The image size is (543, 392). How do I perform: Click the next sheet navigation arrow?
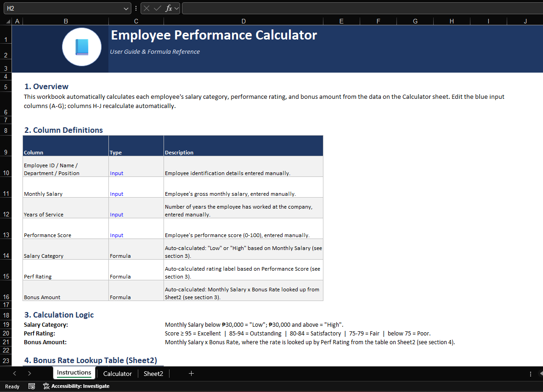click(29, 373)
